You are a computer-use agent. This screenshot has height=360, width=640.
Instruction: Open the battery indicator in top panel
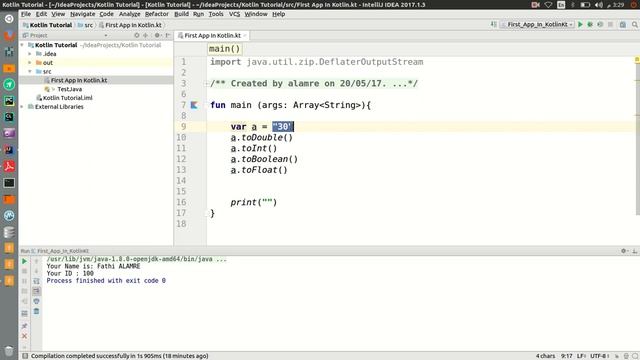coord(585,4)
